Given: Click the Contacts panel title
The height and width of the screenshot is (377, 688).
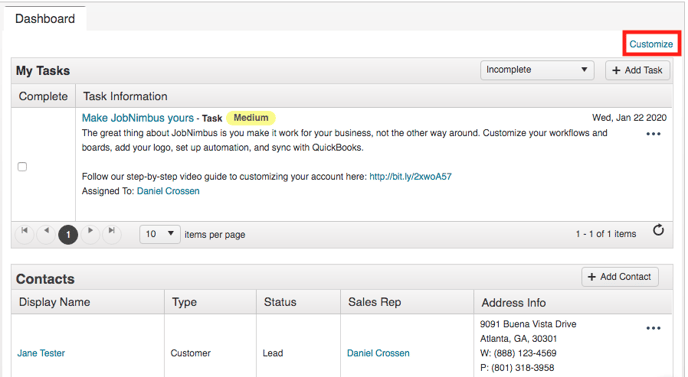Looking at the screenshot, I should (x=45, y=279).
